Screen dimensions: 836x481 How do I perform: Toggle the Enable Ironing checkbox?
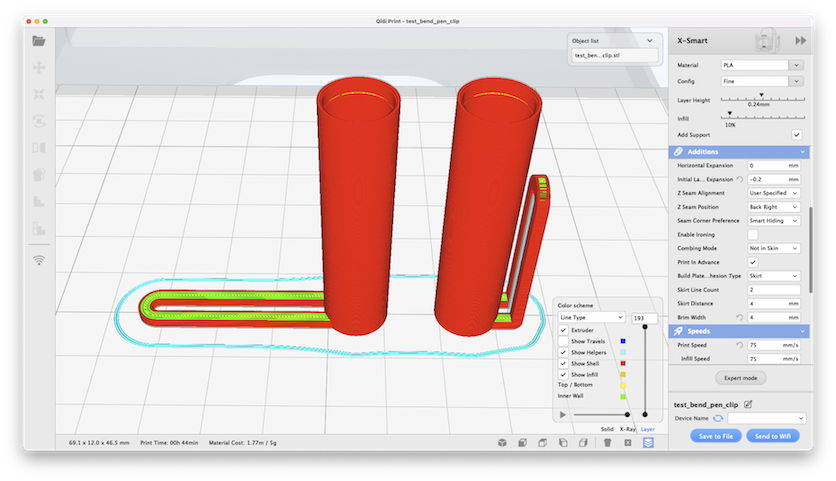(x=753, y=234)
